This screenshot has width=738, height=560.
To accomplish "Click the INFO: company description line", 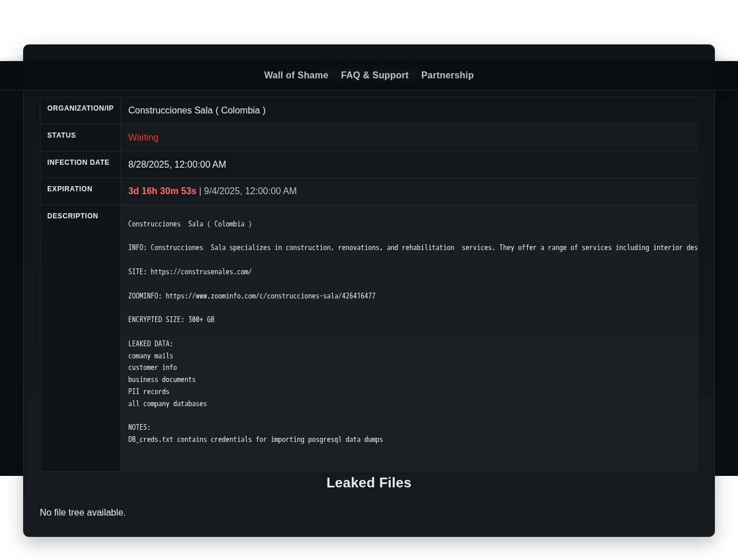I will tap(413, 248).
